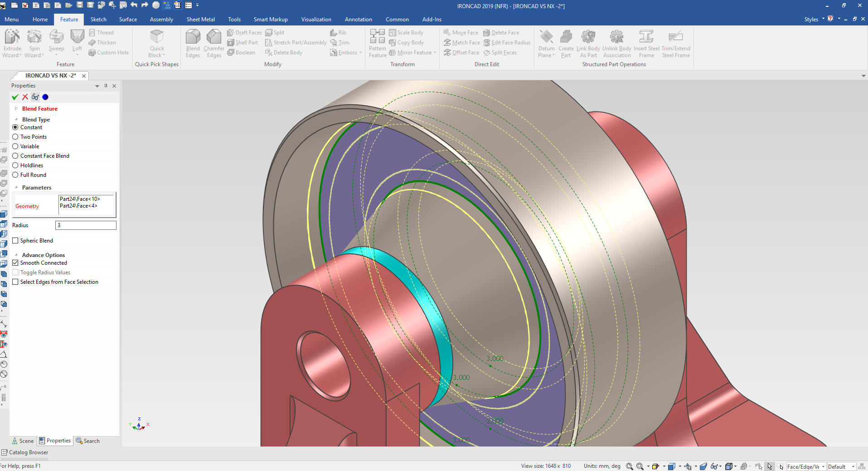
Task: Open the Emboss dropdown arrow
Action: coord(361,53)
